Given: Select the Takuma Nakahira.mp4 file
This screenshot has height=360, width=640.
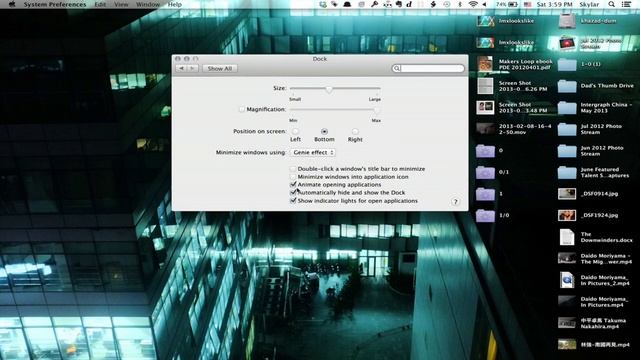Looking at the screenshot, I should point(567,324).
